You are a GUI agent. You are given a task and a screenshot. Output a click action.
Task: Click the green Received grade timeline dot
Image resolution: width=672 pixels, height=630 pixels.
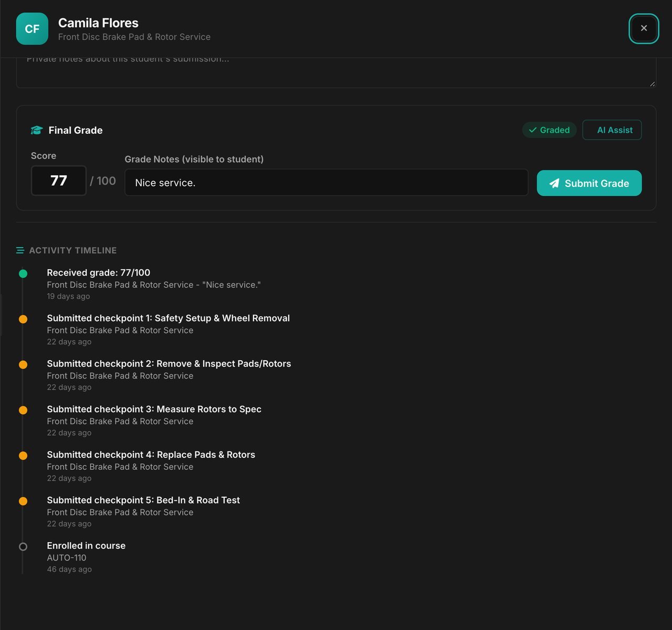pos(23,274)
